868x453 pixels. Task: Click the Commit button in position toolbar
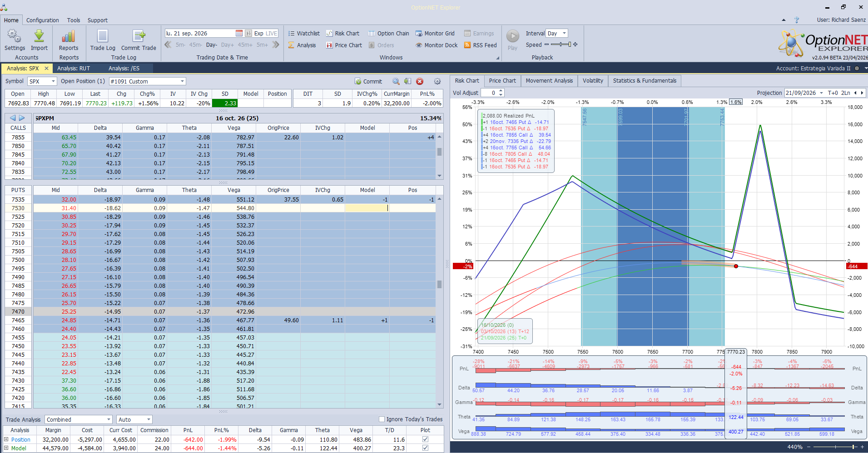pos(368,81)
